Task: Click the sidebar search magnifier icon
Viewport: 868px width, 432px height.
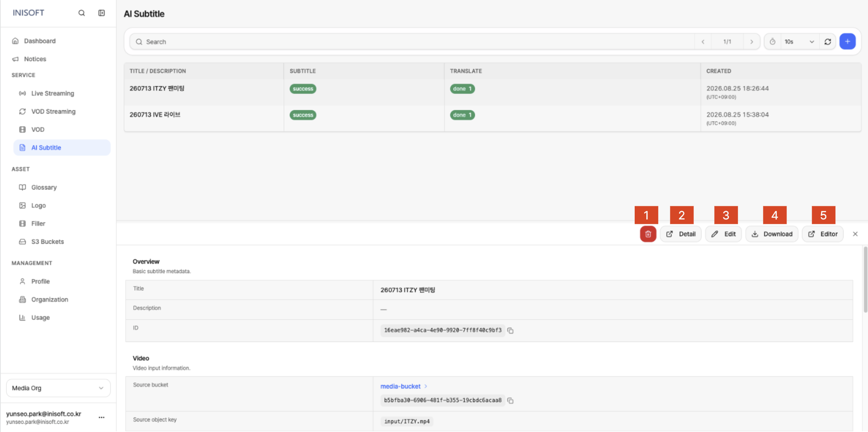Action: coord(81,13)
